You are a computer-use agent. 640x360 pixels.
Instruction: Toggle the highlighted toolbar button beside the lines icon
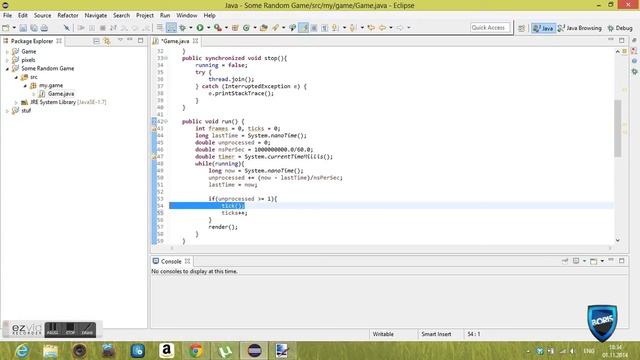click(x=171, y=28)
